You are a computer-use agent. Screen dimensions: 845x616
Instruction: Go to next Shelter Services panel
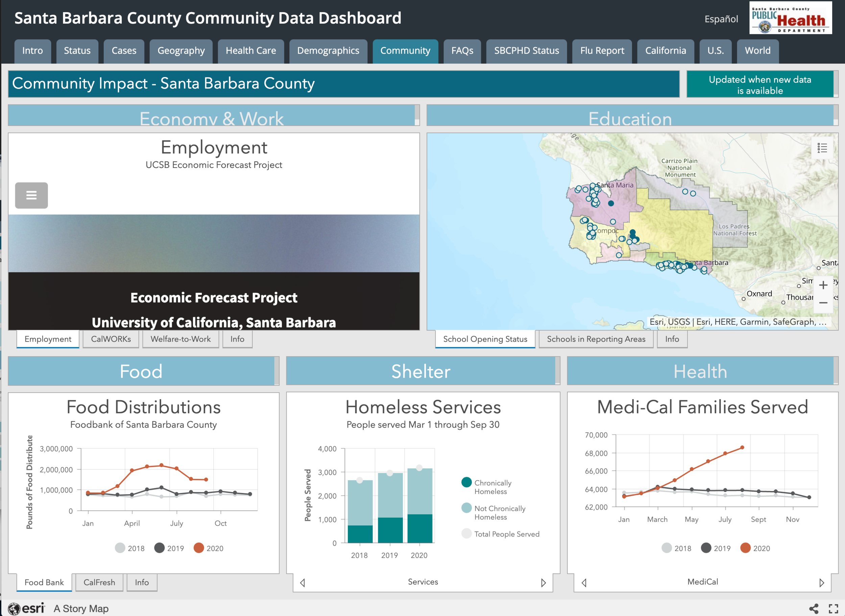pos(543,583)
